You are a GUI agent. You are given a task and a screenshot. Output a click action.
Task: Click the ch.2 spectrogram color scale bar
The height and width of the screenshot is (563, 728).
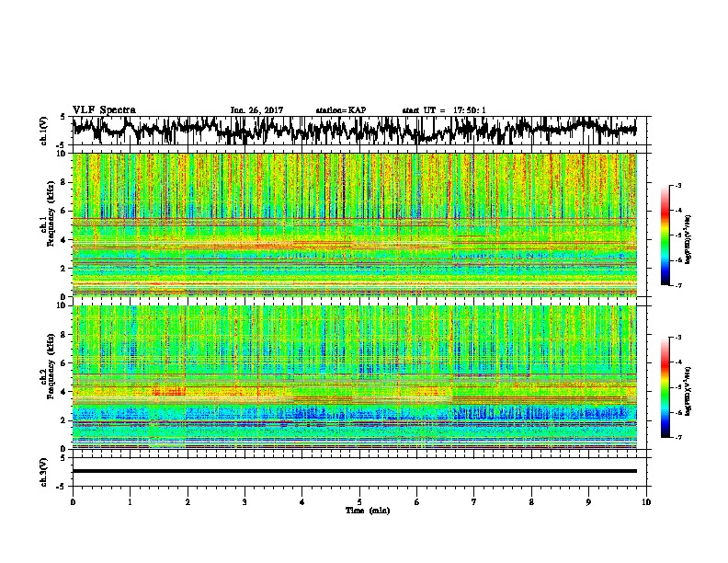(665, 387)
